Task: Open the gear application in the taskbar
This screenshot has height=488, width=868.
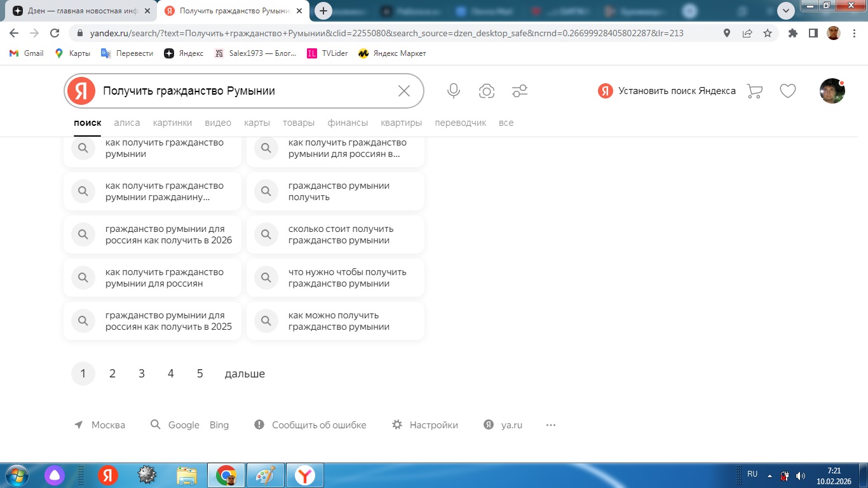Action: pos(147,475)
